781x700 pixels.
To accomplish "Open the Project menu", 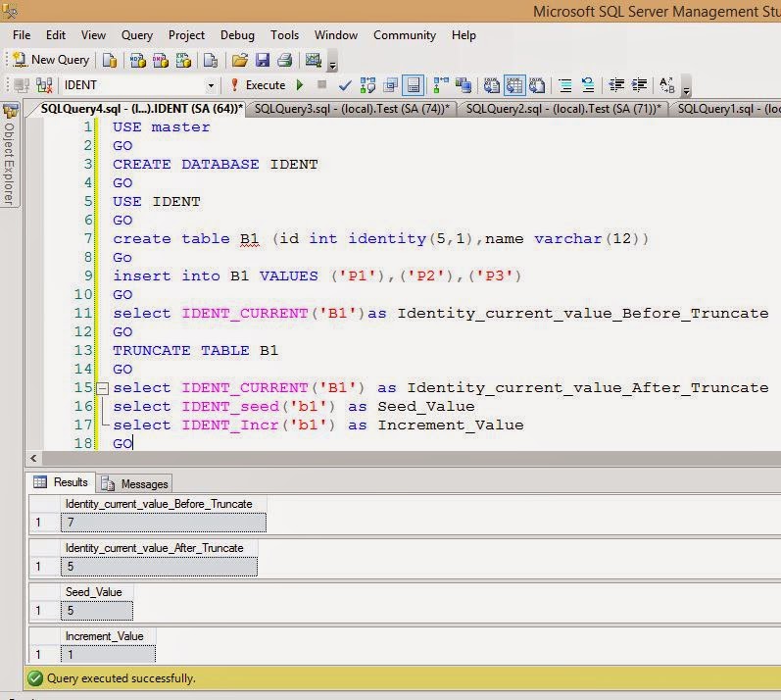I will point(186,35).
